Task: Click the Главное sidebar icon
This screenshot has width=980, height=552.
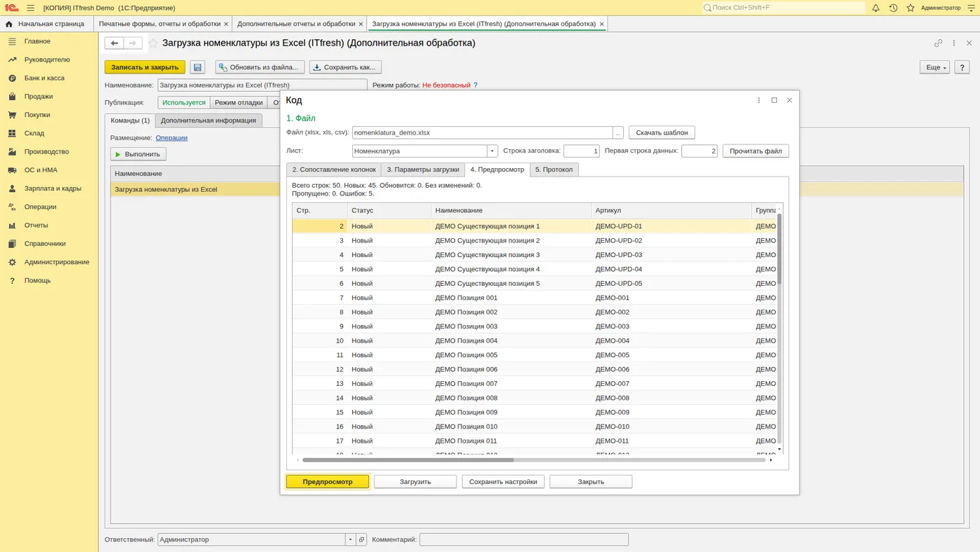Action: point(12,41)
